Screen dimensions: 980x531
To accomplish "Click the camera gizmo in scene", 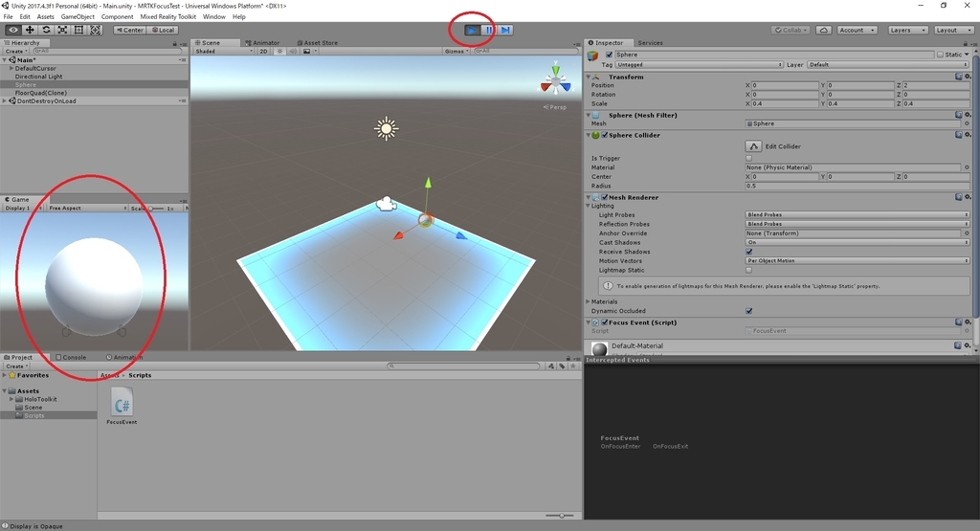I will tap(387, 204).
